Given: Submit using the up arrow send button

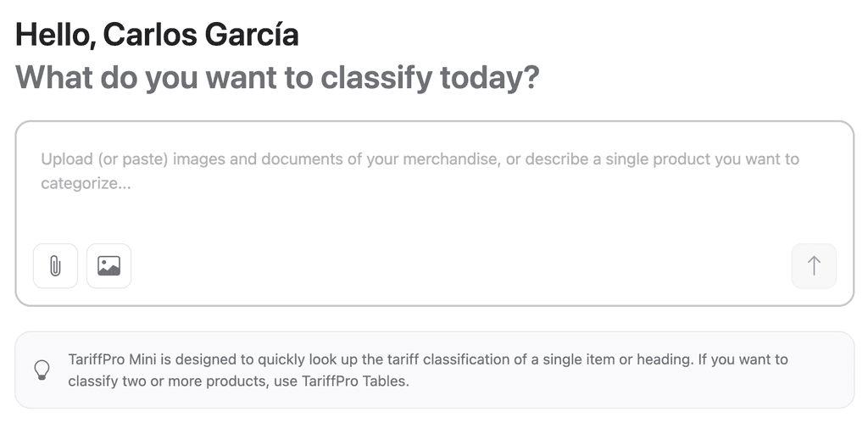Looking at the screenshot, I should coord(814,265).
